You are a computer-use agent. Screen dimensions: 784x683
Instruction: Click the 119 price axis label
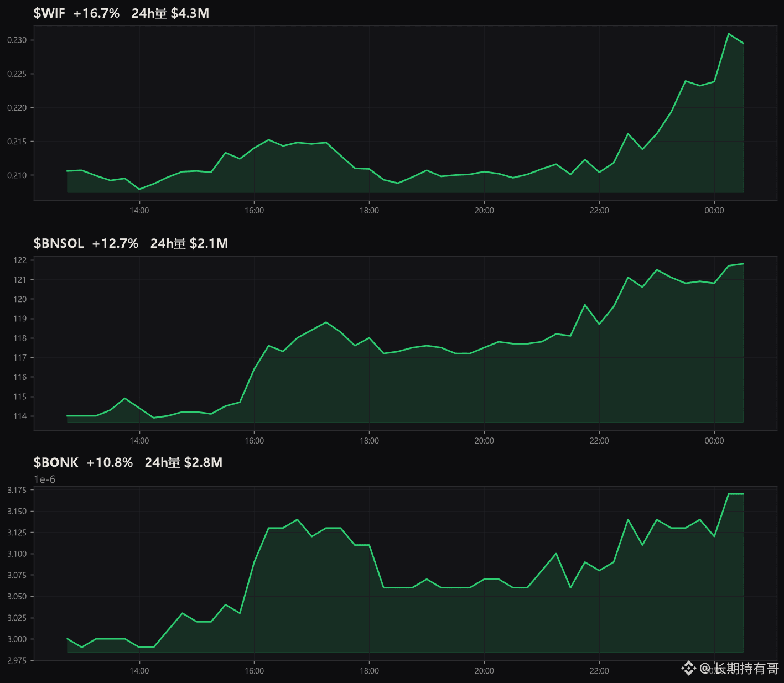point(20,319)
